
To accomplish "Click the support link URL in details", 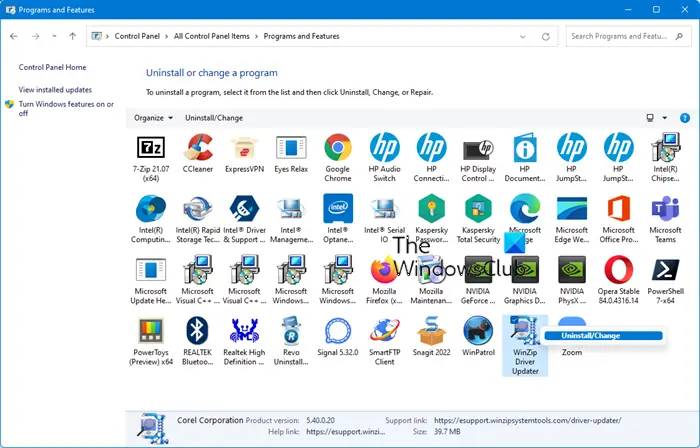I will point(527,420).
